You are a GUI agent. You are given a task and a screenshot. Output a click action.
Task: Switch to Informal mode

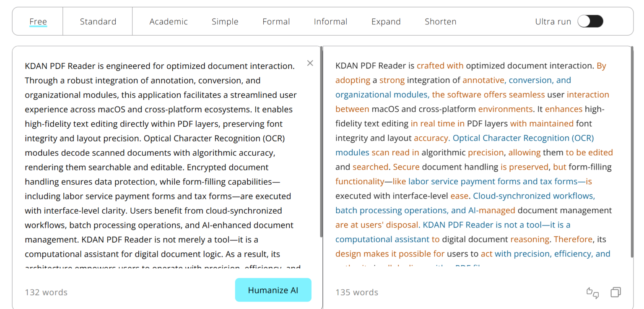click(330, 21)
